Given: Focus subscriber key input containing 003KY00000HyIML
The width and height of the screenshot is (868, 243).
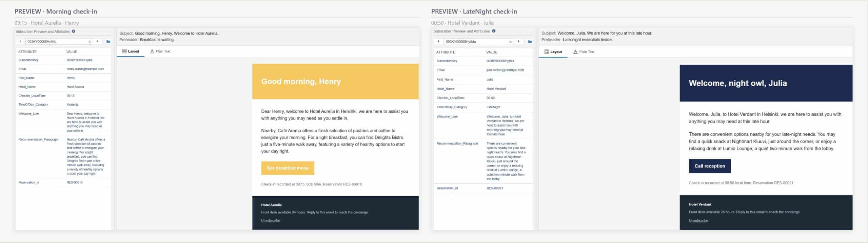Looking at the screenshot, I should point(56,42).
